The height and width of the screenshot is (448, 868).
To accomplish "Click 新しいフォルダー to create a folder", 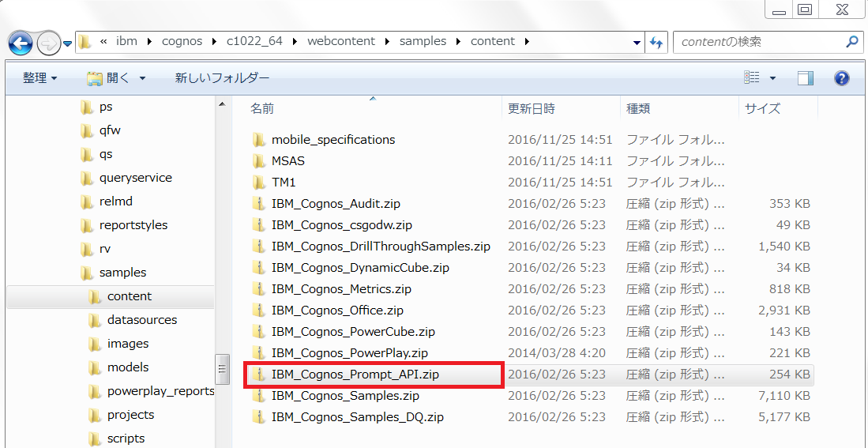I will (x=222, y=79).
